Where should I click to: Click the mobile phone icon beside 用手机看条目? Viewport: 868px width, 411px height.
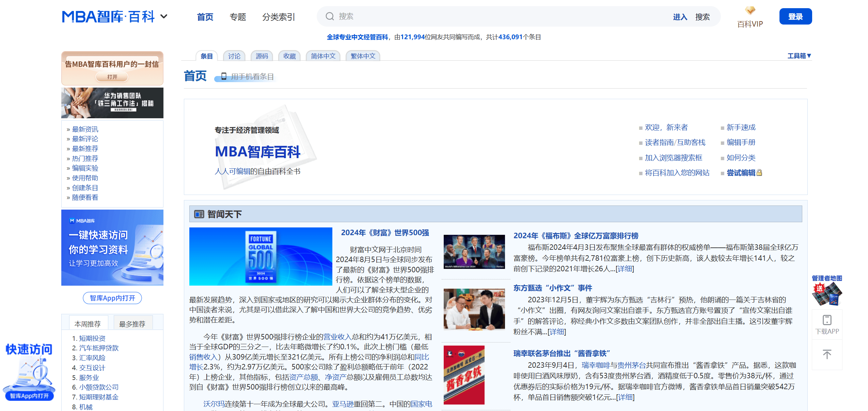point(224,76)
